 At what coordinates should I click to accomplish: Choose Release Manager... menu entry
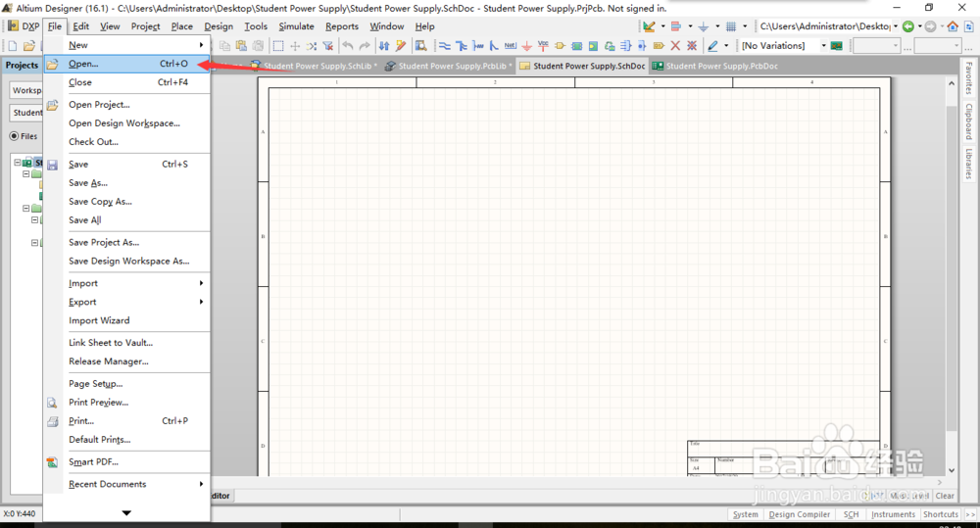tap(126, 361)
